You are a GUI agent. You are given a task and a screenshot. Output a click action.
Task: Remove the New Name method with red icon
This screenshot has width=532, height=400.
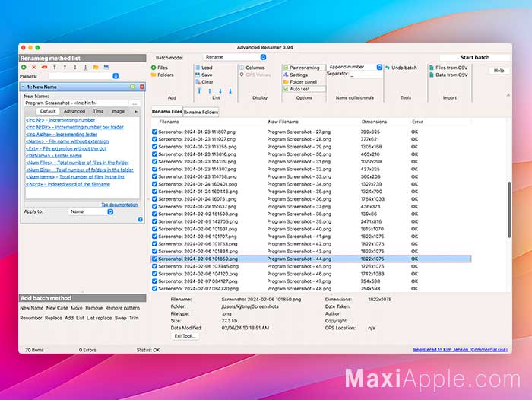pos(142,87)
